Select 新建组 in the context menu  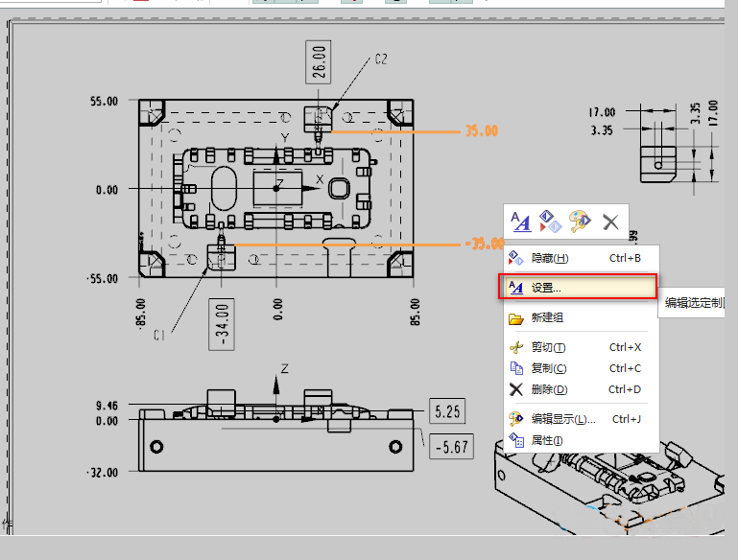click(x=547, y=318)
